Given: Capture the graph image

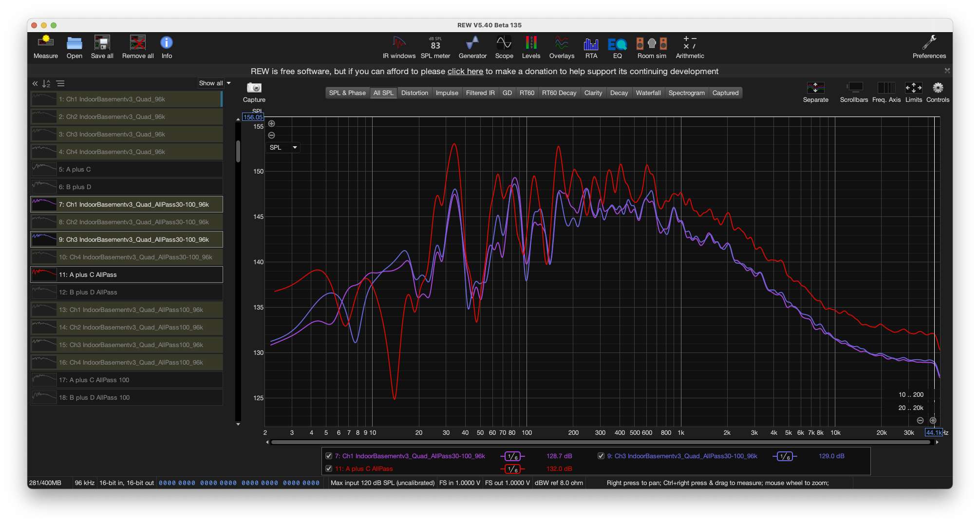Looking at the screenshot, I should 254,92.
